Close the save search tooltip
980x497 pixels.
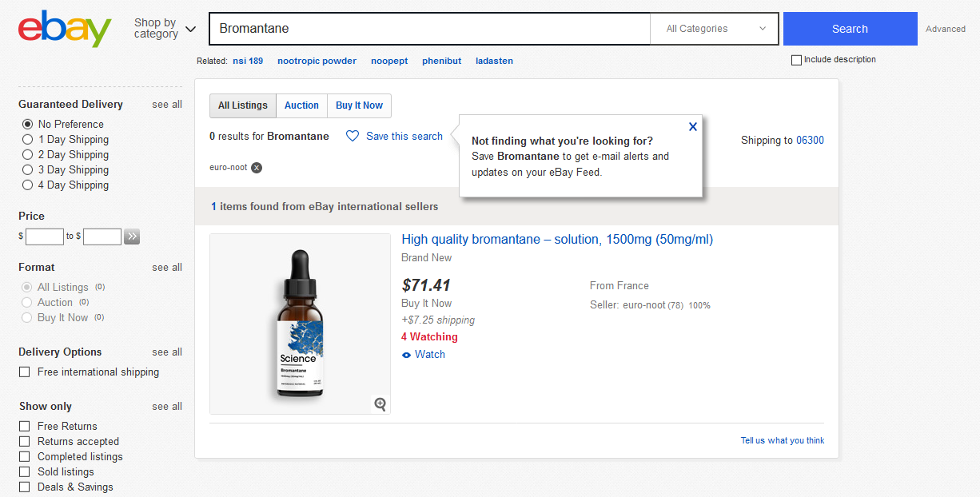click(x=692, y=126)
